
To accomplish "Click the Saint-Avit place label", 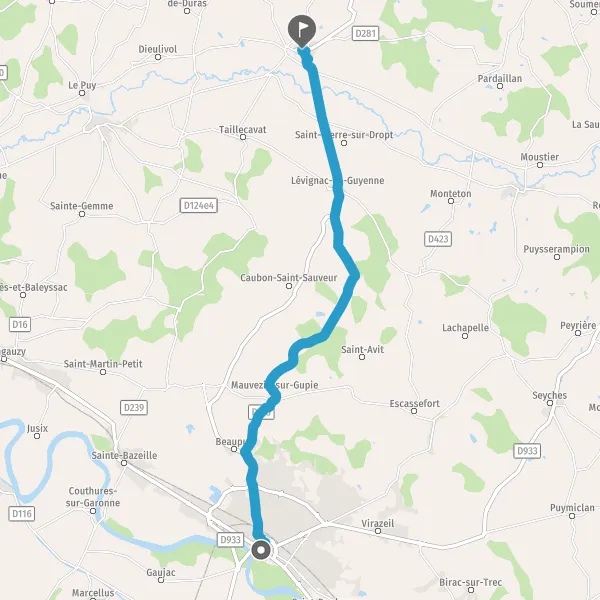I will tap(362, 349).
